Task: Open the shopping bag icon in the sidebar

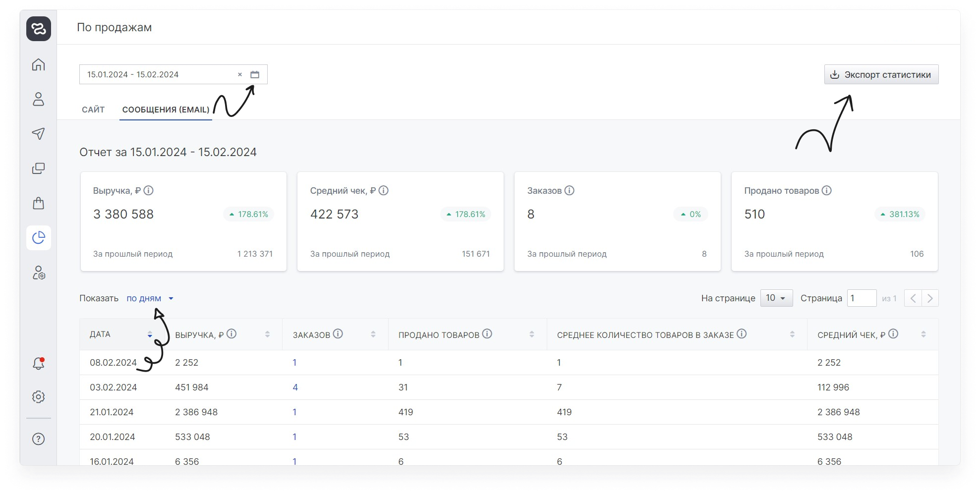Action: (39, 203)
